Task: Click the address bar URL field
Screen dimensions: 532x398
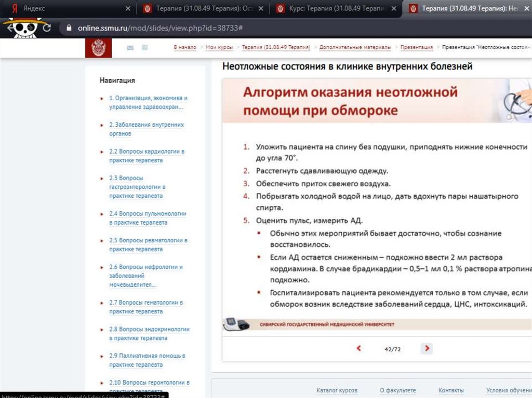Action: pyautogui.click(x=295, y=28)
